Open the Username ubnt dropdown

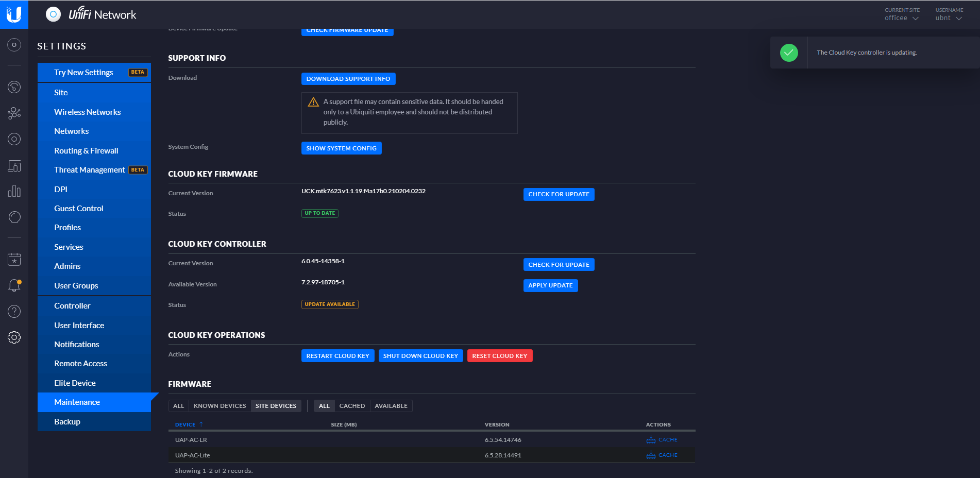point(949,18)
